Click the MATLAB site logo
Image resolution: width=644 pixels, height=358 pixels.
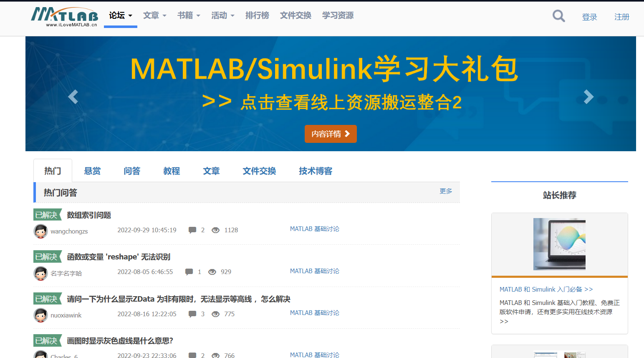pyautogui.click(x=65, y=17)
